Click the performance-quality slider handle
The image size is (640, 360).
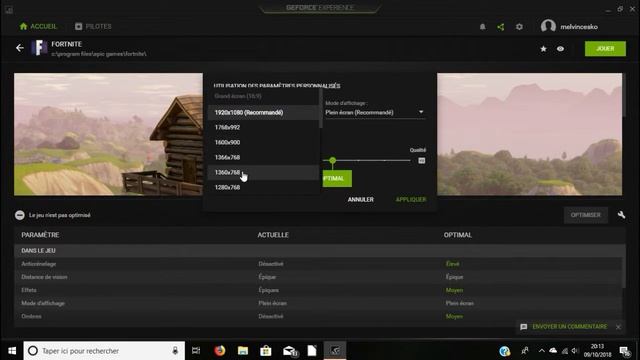tap(333, 160)
